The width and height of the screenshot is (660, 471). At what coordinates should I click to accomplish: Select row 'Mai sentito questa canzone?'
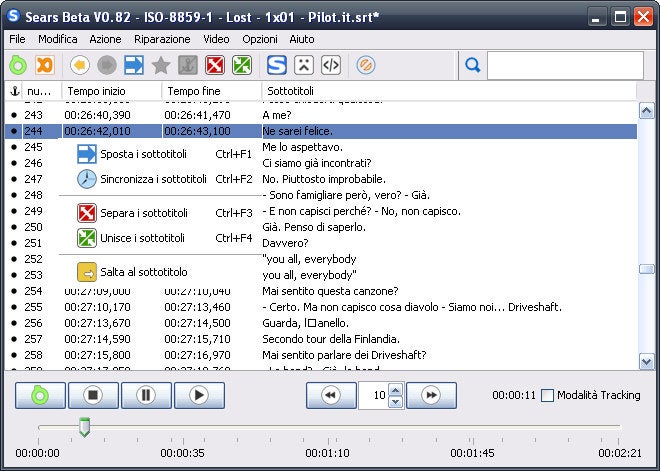point(321,291)
